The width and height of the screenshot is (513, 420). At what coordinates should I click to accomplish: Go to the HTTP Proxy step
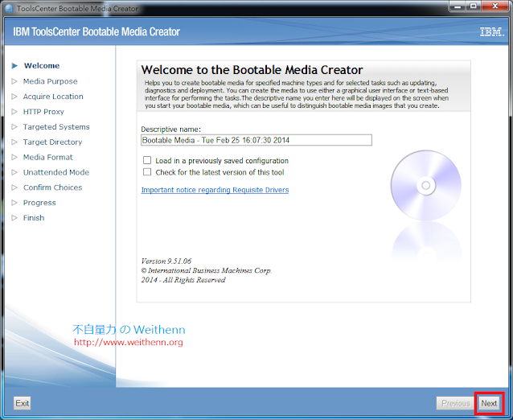pos(43,112)
